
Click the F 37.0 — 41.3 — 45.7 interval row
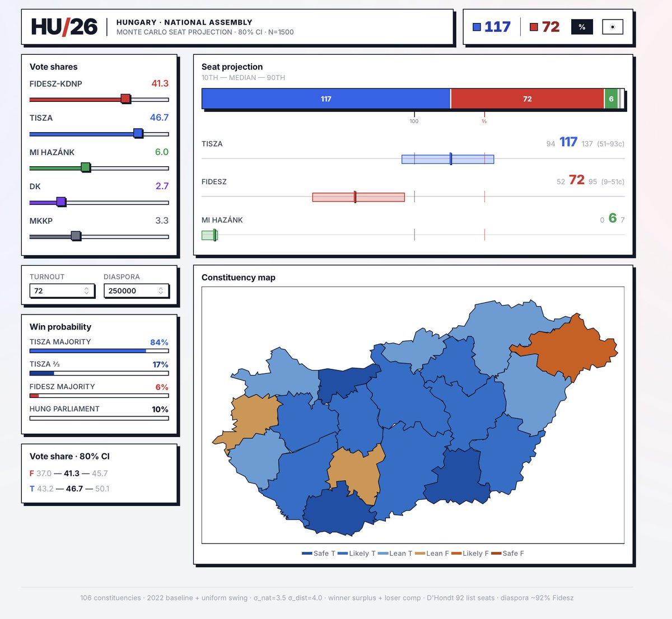click(x=69, y=473)
